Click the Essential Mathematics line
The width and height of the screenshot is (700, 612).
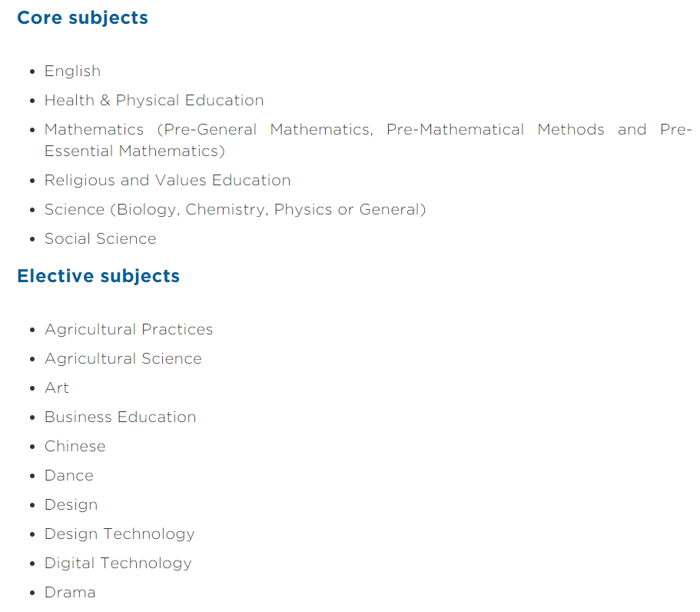click(134, 151)
